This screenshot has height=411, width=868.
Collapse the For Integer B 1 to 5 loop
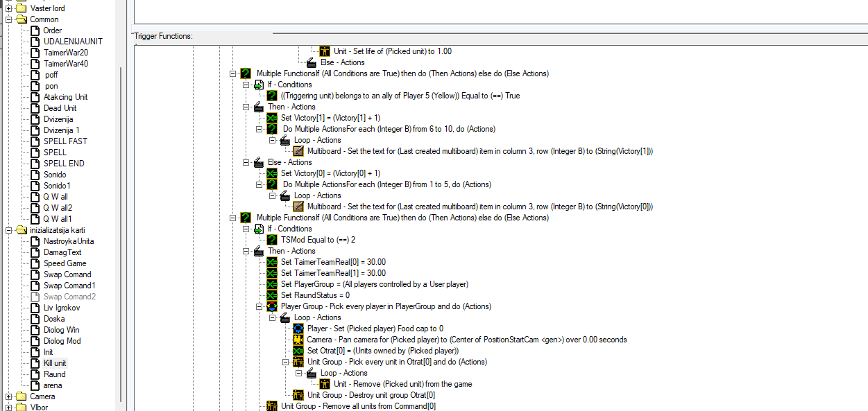click(x=259, y=184)
